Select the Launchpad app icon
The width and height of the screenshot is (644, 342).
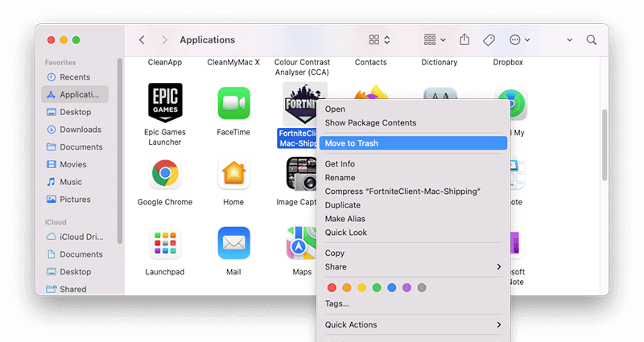click(165, 243)
